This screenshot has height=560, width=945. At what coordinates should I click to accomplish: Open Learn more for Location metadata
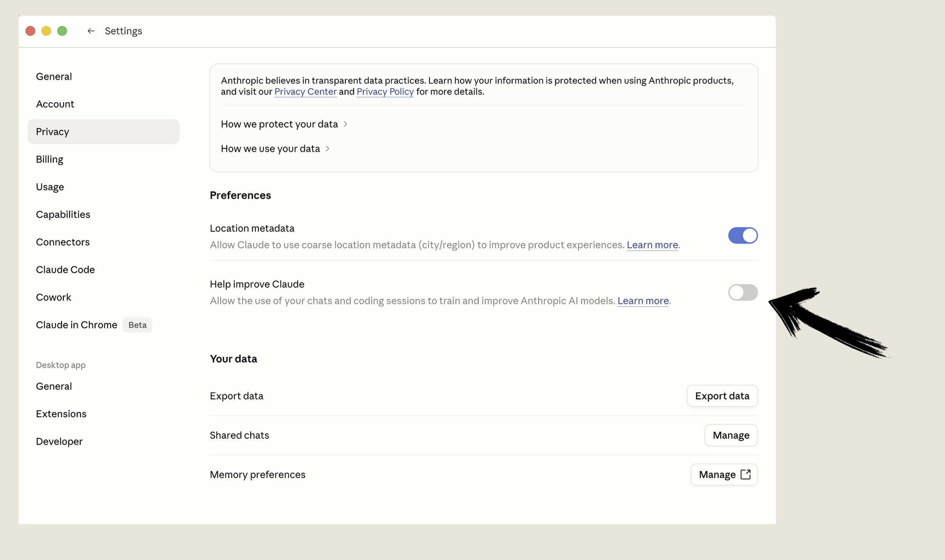(652, 245)
